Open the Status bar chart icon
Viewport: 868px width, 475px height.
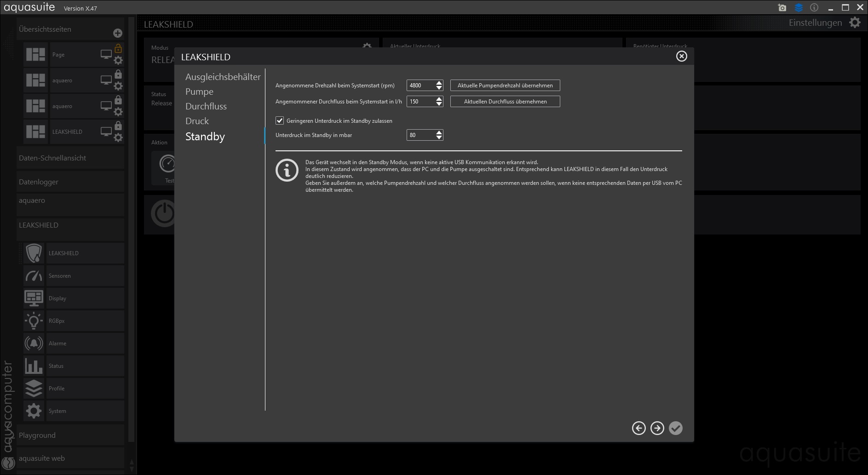34,366
